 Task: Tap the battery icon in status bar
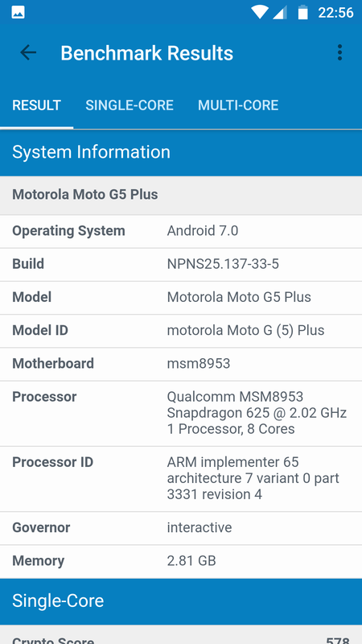pos(303,12)
